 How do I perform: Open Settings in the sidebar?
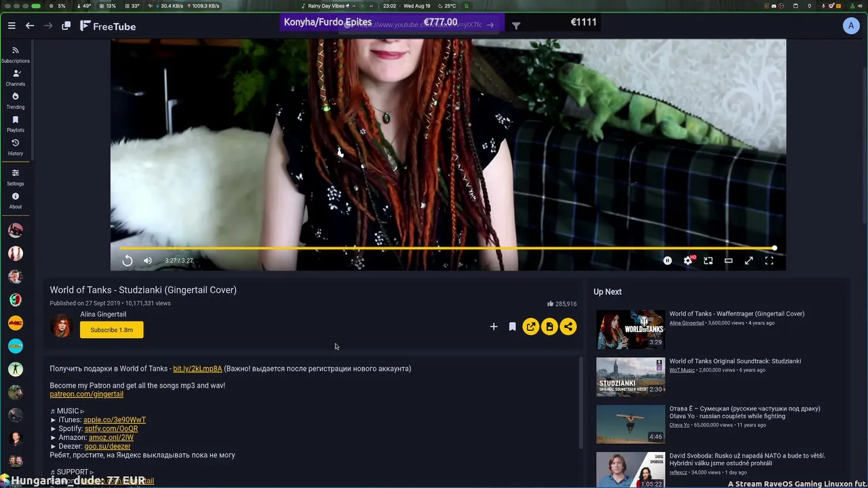[x=16, y=177]
